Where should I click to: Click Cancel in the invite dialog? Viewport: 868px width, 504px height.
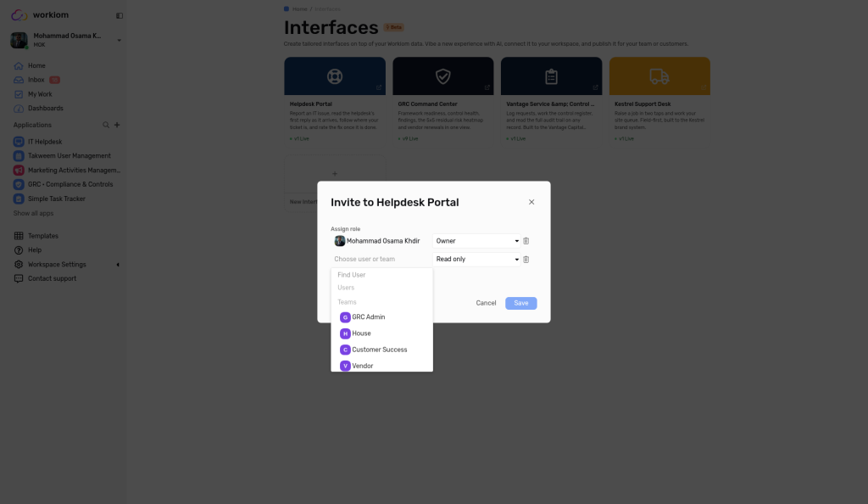486,303
